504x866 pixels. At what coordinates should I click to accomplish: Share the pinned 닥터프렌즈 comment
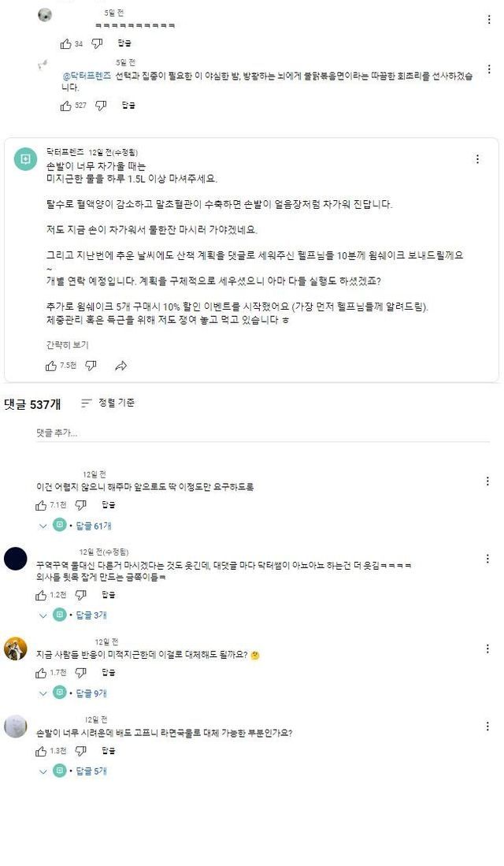[x=121, y=366]
